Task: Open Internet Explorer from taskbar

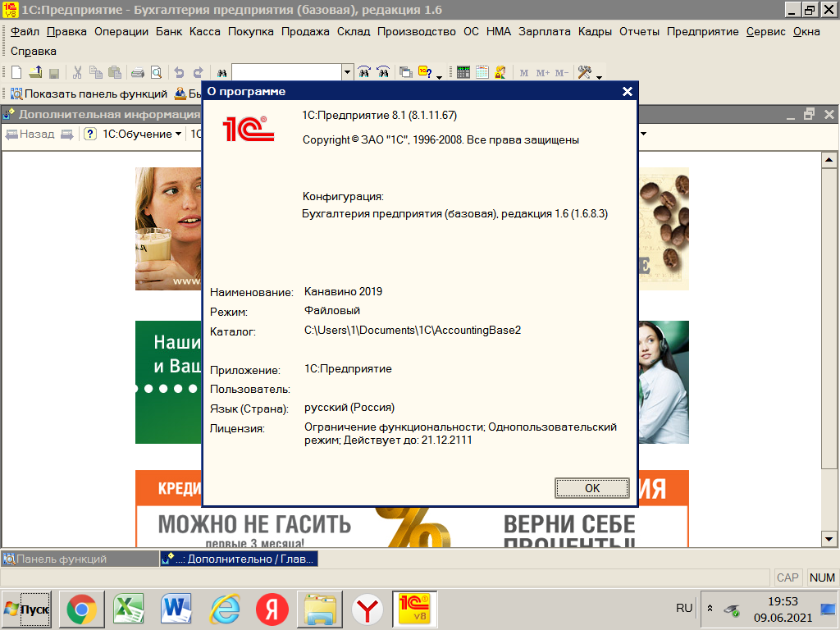Action: pyautogui.click(x=225, y=609)
